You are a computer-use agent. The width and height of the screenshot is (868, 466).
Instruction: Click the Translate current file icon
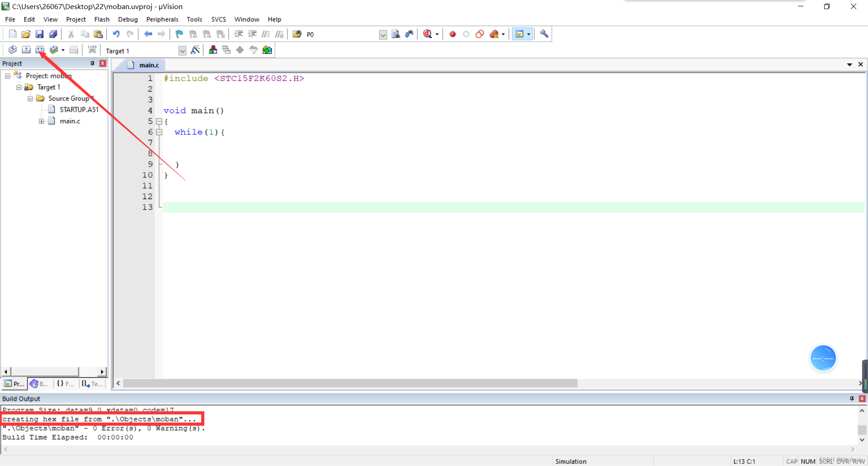(x=13, y=50)
